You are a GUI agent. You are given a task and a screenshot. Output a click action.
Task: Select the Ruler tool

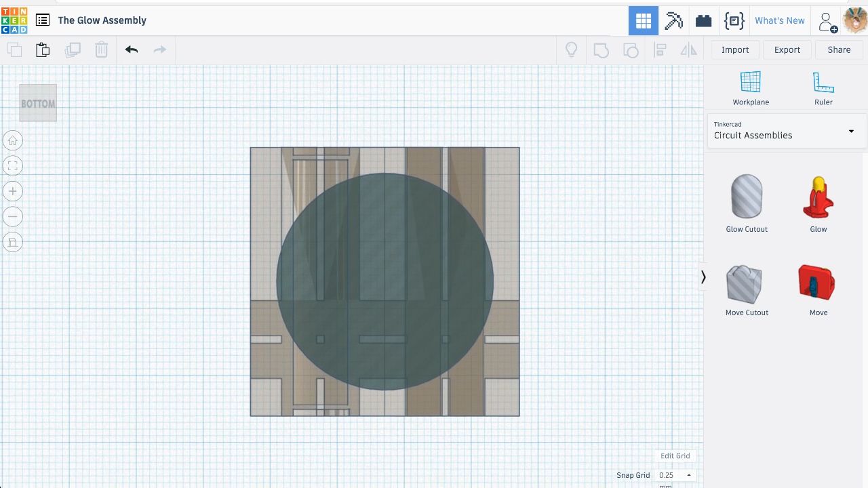coord(823,88)
